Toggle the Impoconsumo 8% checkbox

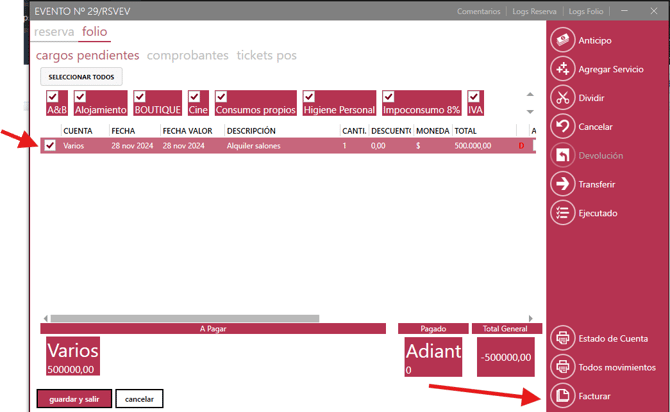coord(389,97)
